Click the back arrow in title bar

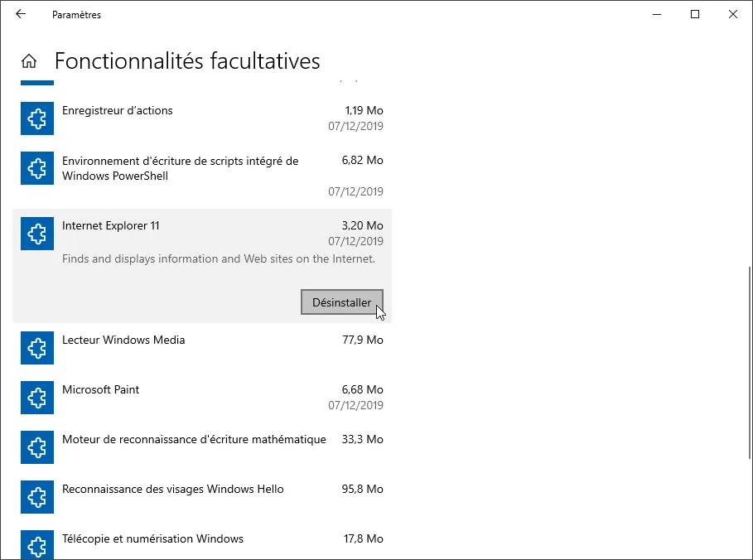[x=21, y=14]
